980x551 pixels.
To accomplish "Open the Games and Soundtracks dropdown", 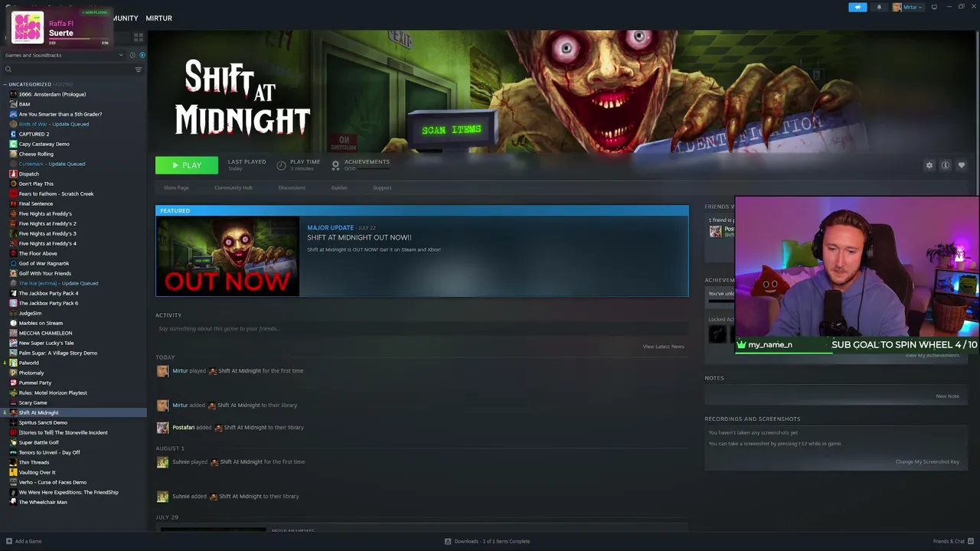I will point(64,55).
